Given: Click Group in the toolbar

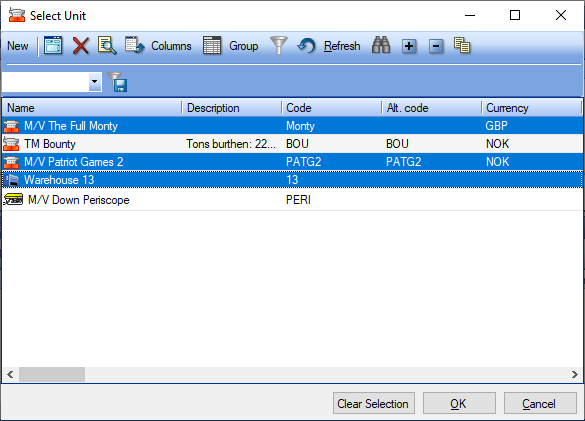Looking at the screenshot, I should tap(231, 46).
